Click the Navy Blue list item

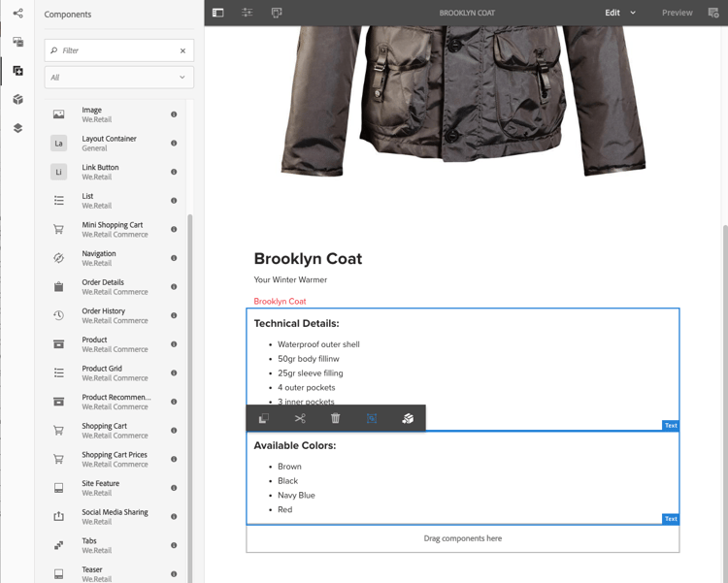[x=296, y=496]
